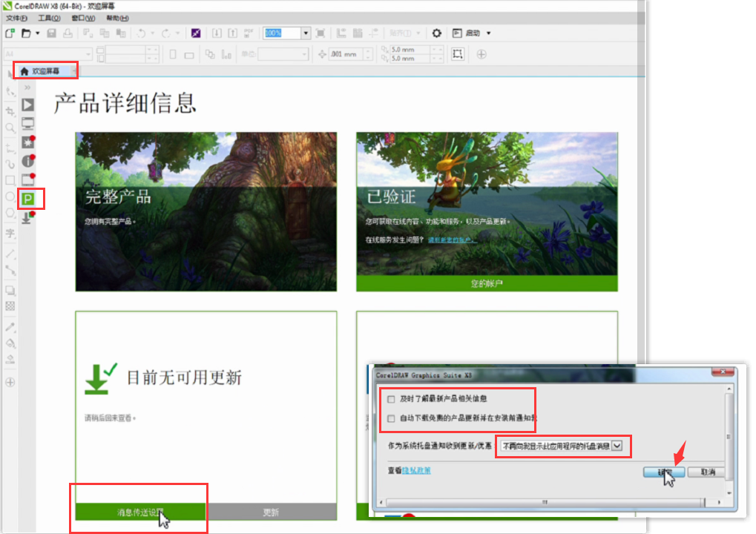This screenshot has width=756, height=534.
Task: Expand the 启动 launcher dropdown
Action: [x=488, y=33]
